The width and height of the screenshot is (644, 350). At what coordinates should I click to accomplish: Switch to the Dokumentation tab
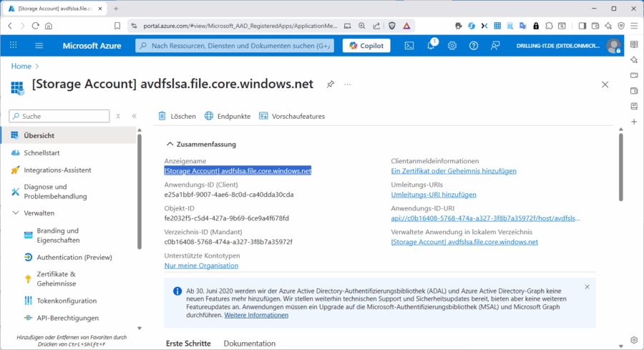[x=249, y=344]
